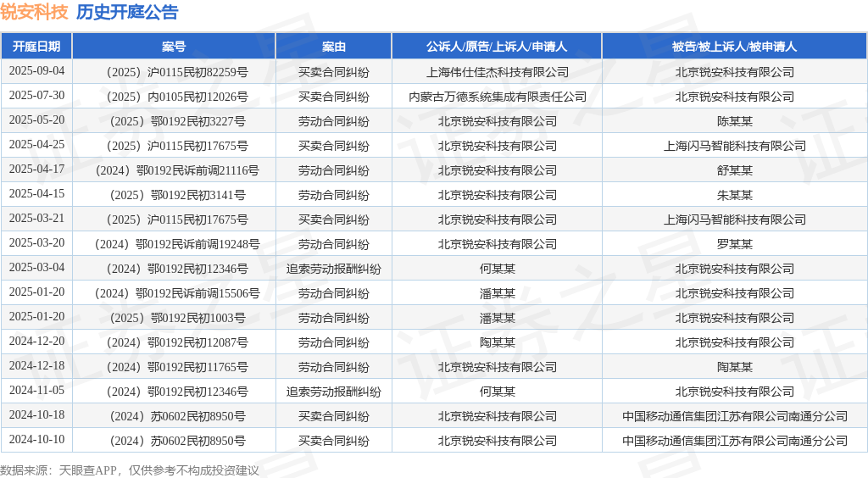Select the 锐安科技 title text
Screen dimensions: 868x478
(x=34, y=12)
